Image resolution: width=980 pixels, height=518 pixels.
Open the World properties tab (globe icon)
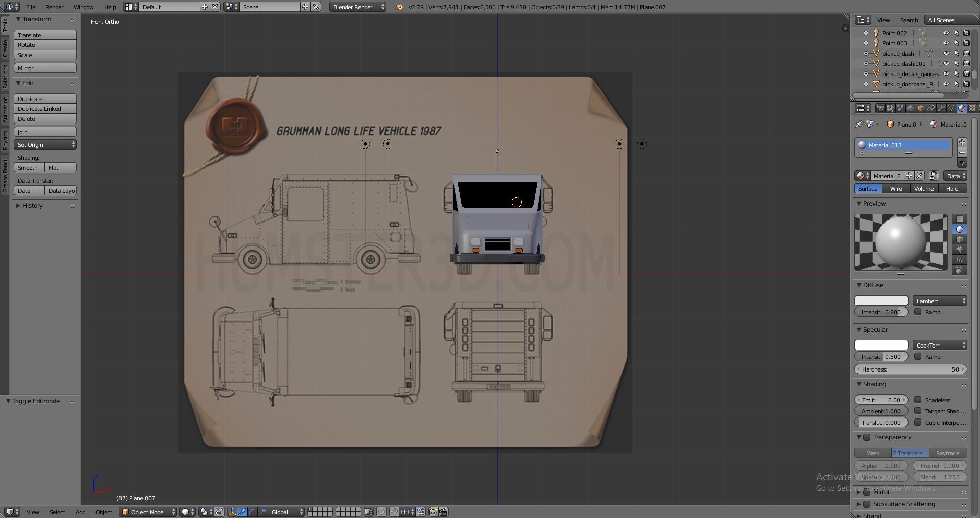[x=911, y=108]
